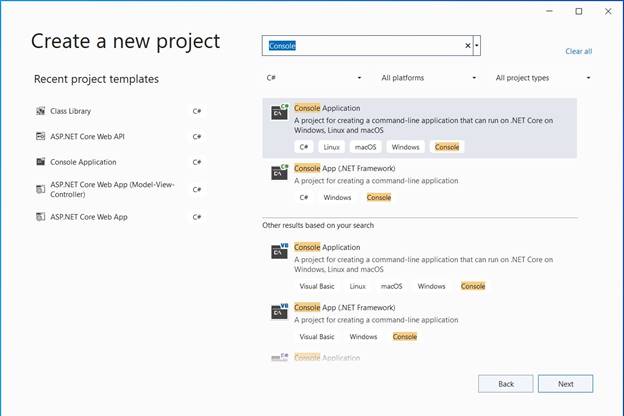The height and width of the screenshot is (416, 624).
Task: Select the Visual Basic Console Application title
Action: pos(327,247)
